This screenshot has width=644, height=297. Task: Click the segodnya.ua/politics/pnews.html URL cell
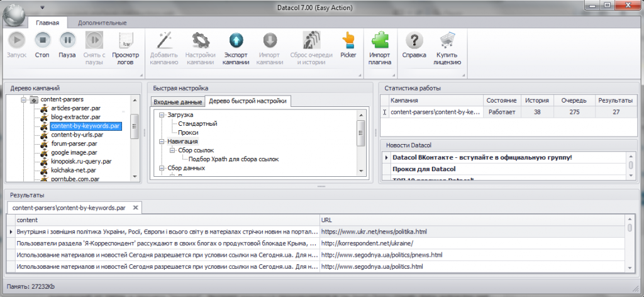click(473, 255)
